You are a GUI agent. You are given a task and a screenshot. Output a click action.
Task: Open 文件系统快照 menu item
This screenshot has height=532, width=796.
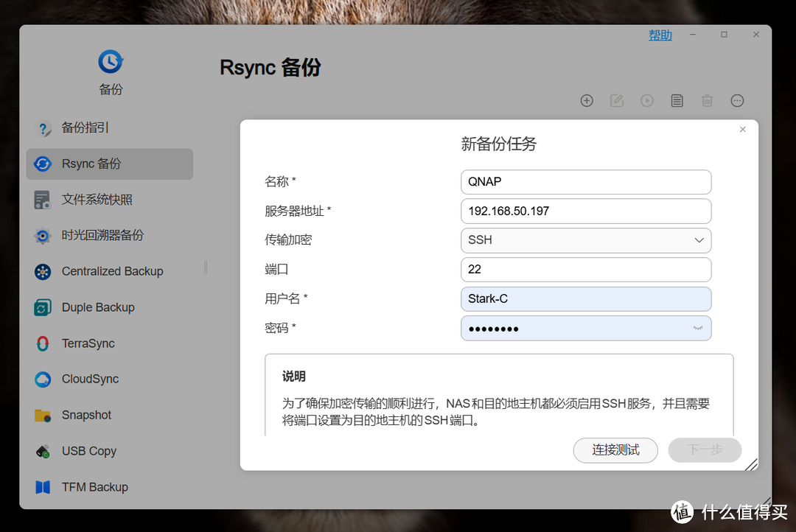click(x=97, y=200)
